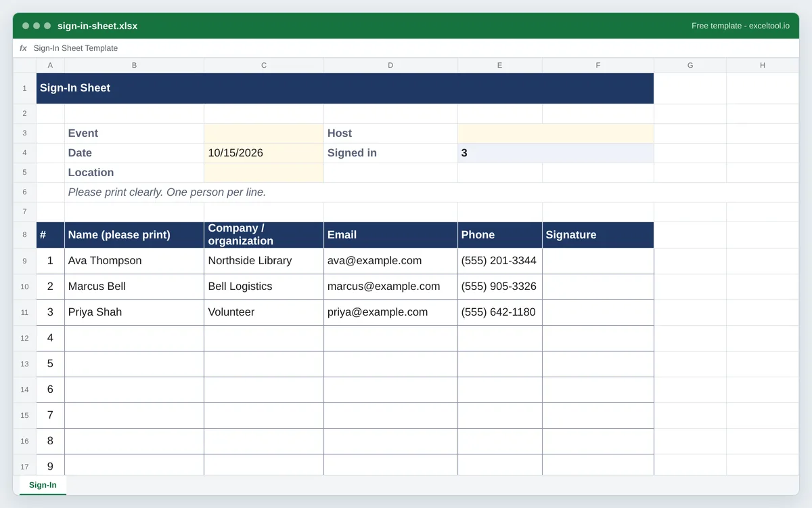Click the select-all corner box

[x=24, y=65]
